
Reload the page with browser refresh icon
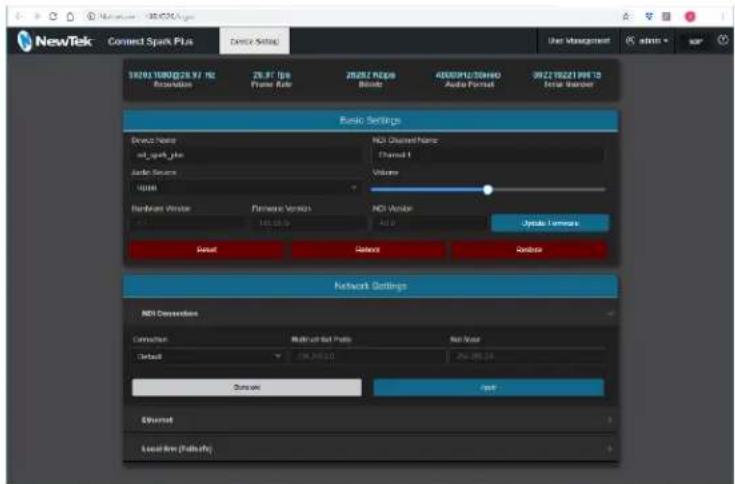pos(53,16)
